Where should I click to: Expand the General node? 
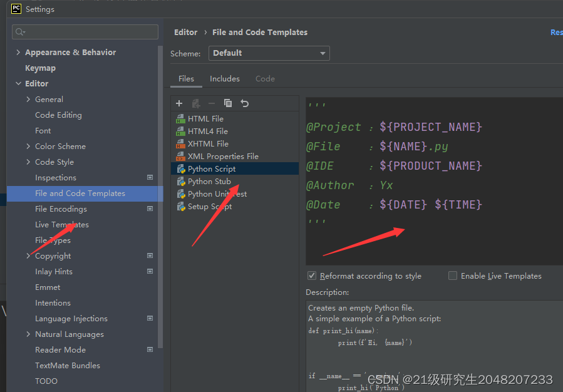coord(28,100)
